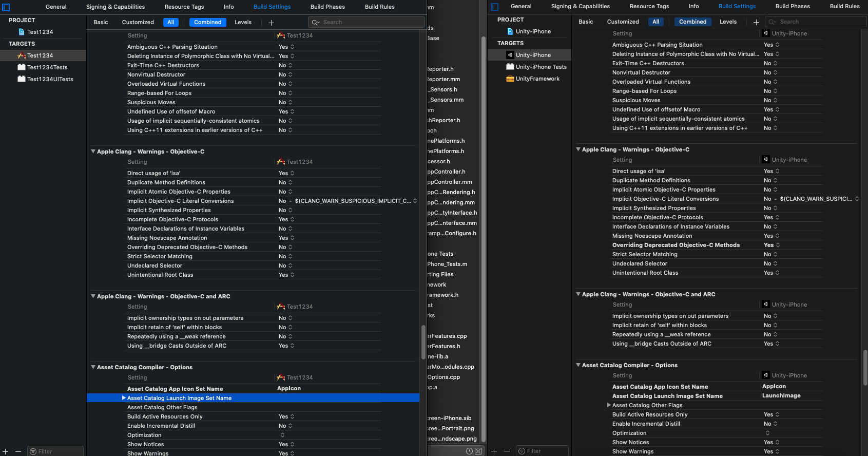Image resolution: width=868 pixels, height=456 pixels.
Task: Click the middle file list scrollbar
Action: 483,239
